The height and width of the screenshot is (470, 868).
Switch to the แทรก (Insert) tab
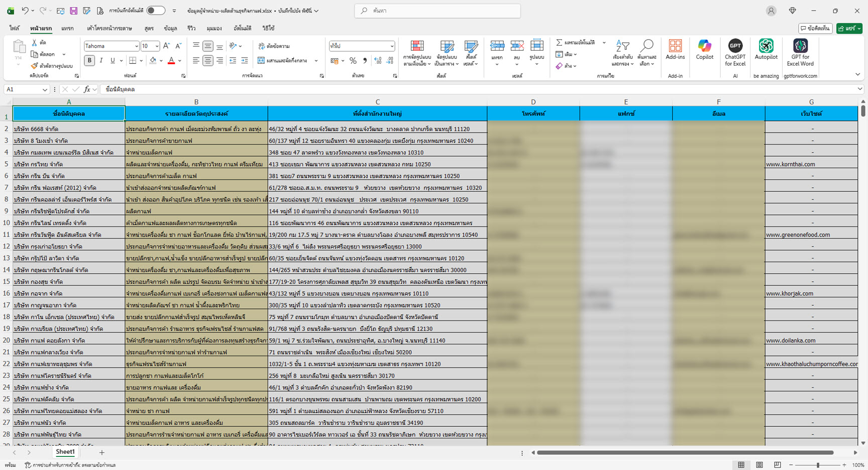(x=67, y=29)
